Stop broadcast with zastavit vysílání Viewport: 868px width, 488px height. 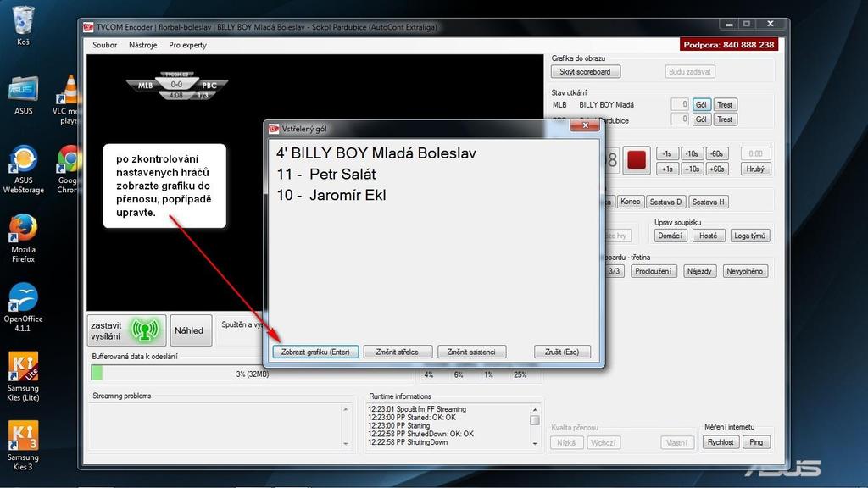click(127, 330)
